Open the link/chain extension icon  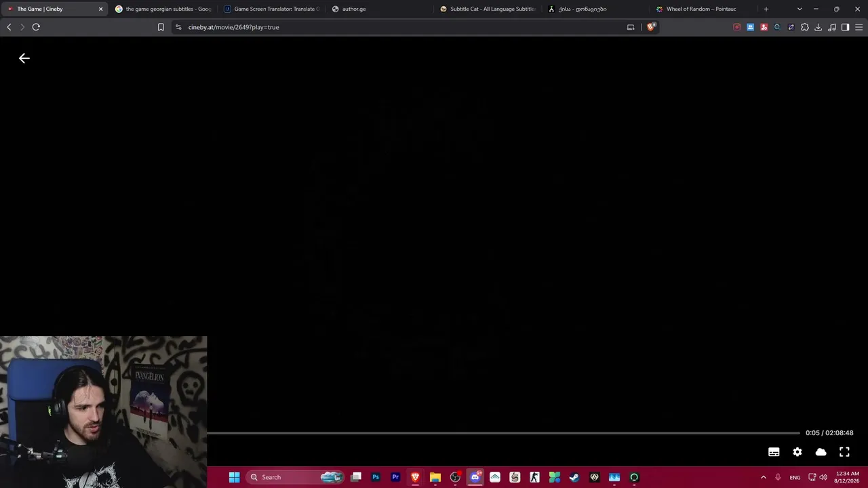point(791,27)
